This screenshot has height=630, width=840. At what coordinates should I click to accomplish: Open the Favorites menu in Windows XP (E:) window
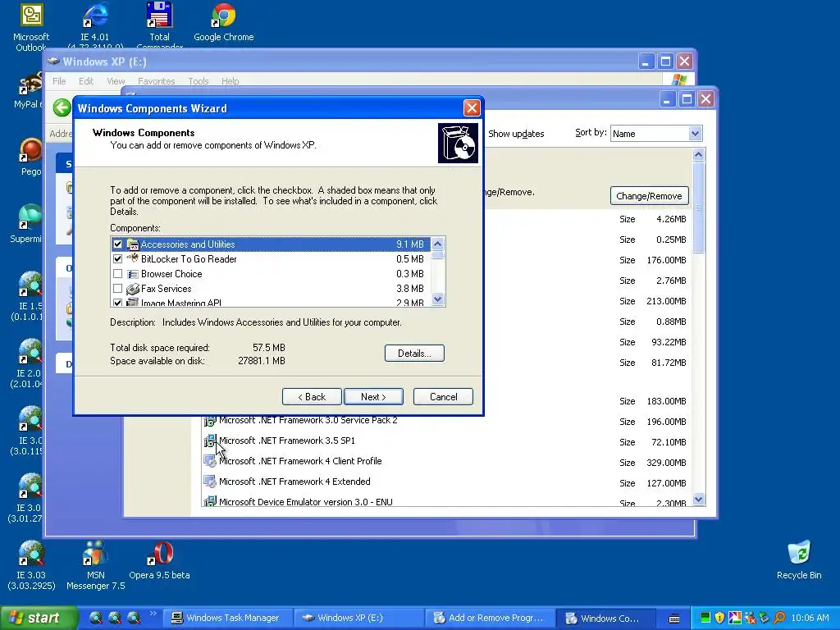point(157,81)
